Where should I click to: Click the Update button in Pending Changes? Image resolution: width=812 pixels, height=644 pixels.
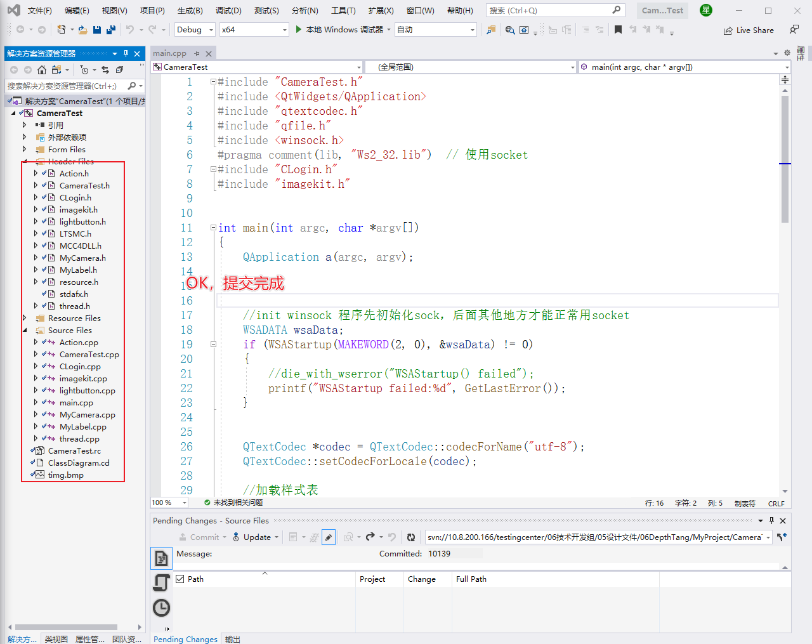click(x=256, y=537)
